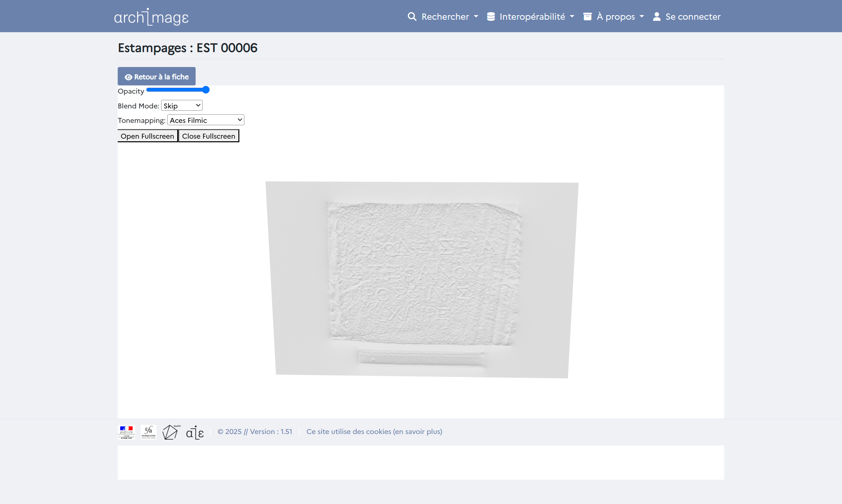The image size is (842, 504).
Task: Expand the Blend Mode Skip dropdown
Action: 182,105
